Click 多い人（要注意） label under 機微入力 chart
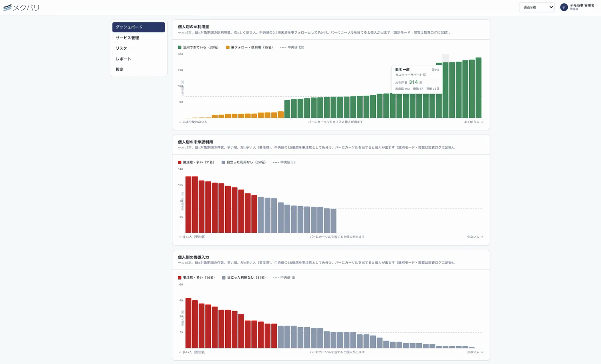Image resolution: width=601 pixels, height=364 pixels. 192,352
